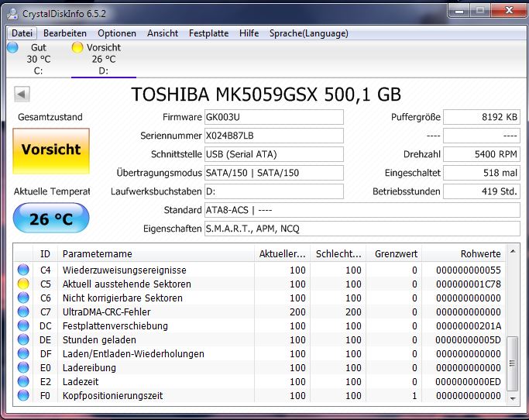Click the raw value 00000000201A

coord(469,325)
